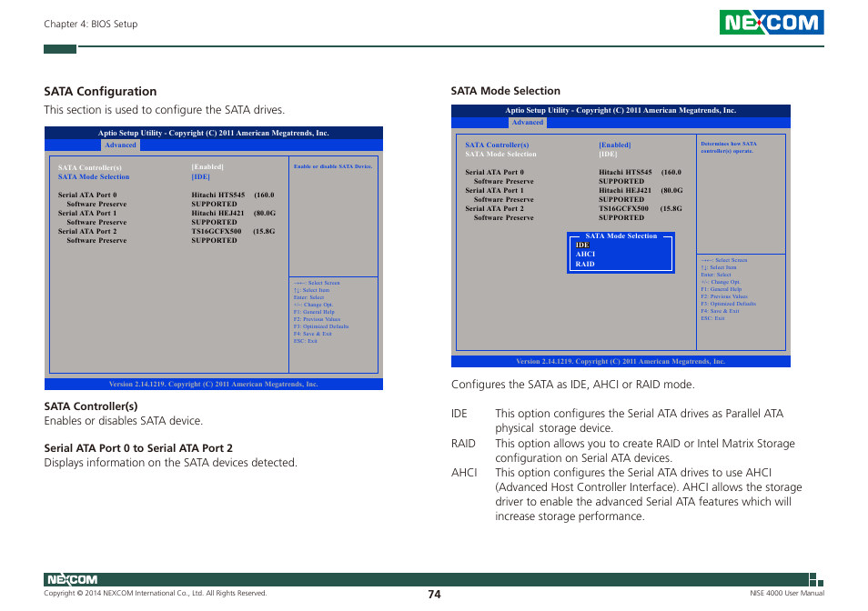The image size is (868, 611).
Task: Click TS16GCFX500 in the SATA Configuration screenshot
Action: point(217,232)
